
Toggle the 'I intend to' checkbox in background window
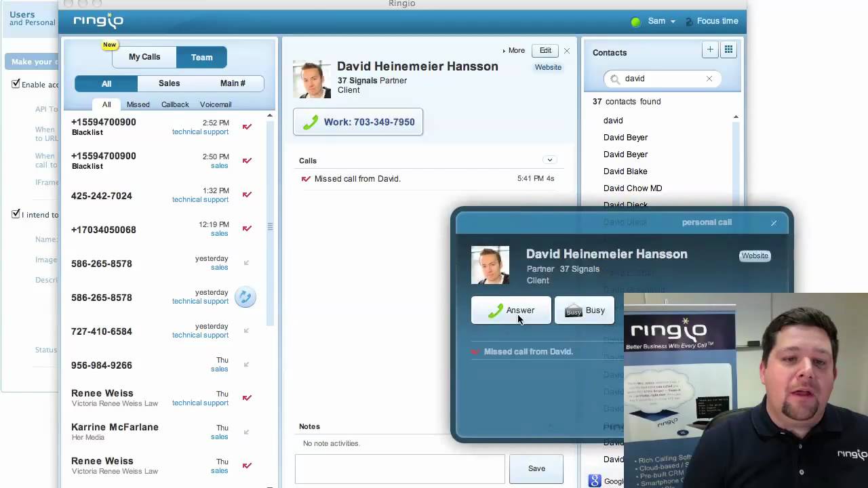(x=16, y=214)
